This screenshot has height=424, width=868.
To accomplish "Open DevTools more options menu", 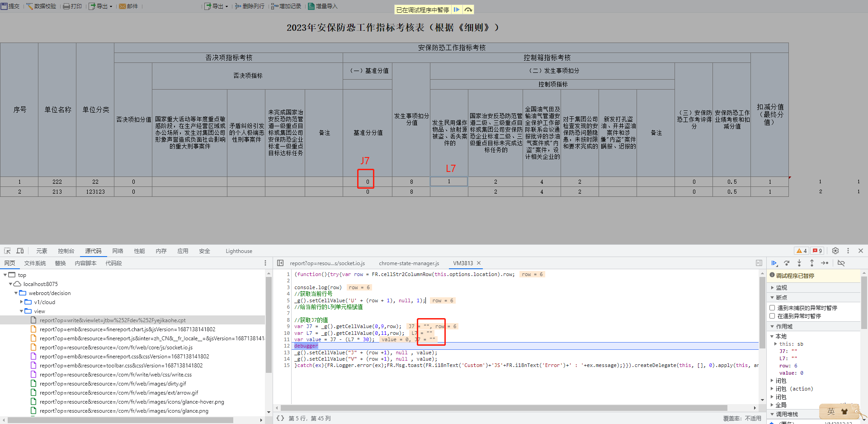I will point(848,251).
